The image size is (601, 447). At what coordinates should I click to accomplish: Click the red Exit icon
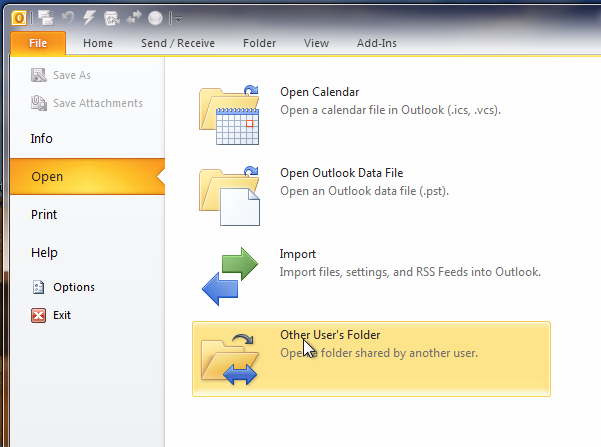click(38, 315)
